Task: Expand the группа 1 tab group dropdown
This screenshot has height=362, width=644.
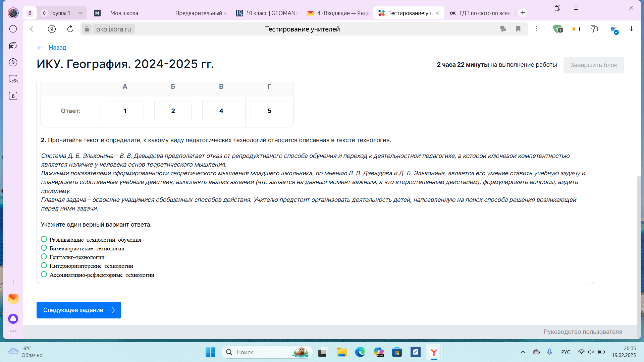Action: (x=80, y=13)
